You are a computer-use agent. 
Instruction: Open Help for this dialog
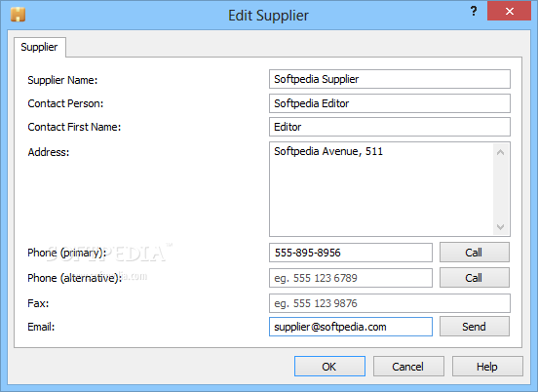point(487,367)
